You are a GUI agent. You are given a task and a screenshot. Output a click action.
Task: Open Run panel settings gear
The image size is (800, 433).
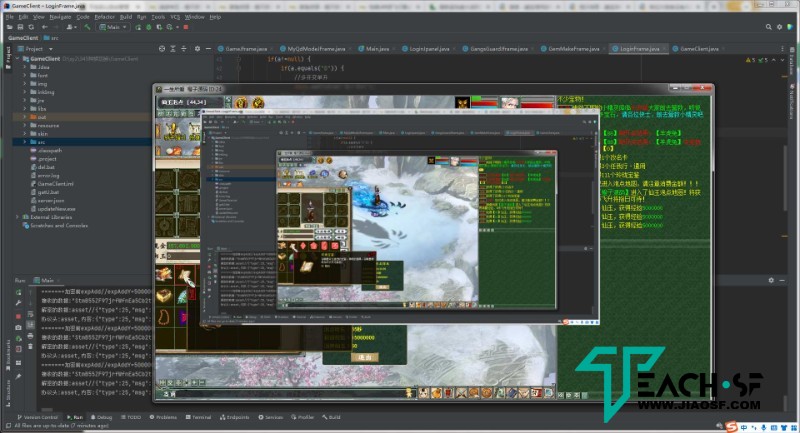click(771, 281)
